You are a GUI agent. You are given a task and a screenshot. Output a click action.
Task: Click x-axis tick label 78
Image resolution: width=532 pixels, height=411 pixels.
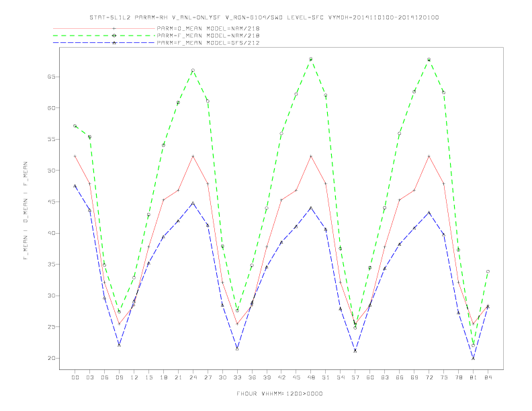[458, 377]
